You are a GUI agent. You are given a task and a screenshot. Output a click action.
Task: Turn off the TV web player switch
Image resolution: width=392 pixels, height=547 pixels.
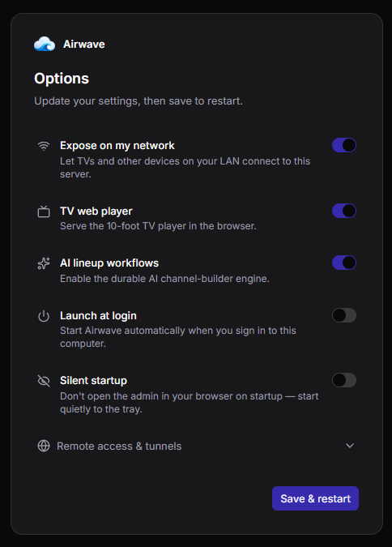(x=344, y=211)
